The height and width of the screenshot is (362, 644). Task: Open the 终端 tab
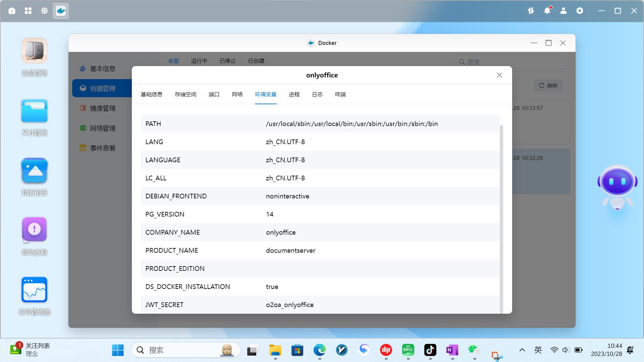(340, 95)
